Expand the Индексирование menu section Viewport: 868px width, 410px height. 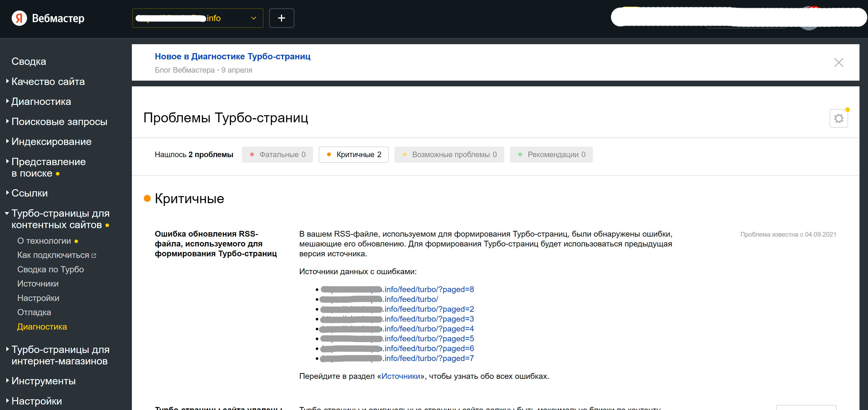[51, 141]
